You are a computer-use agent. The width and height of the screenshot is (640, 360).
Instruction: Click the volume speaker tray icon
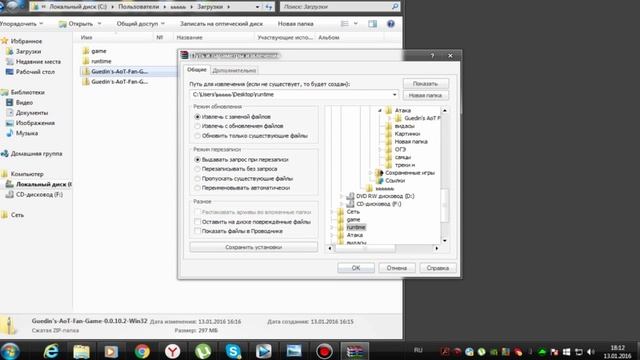pyautogui.click(x=590, y=351)
